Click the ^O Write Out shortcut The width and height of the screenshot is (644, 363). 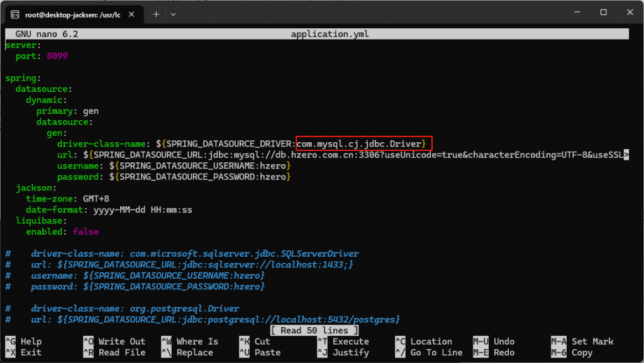(114, 342)
